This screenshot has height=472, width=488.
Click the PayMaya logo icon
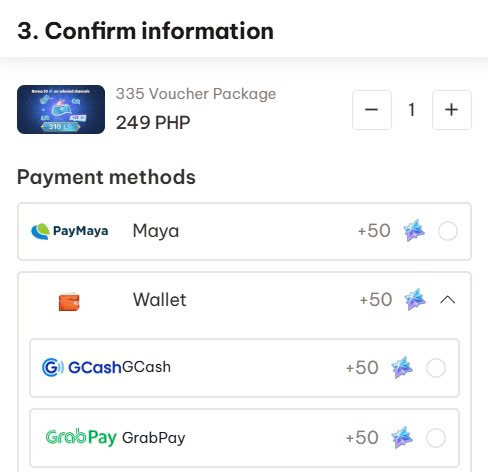[x=70, y=231]
